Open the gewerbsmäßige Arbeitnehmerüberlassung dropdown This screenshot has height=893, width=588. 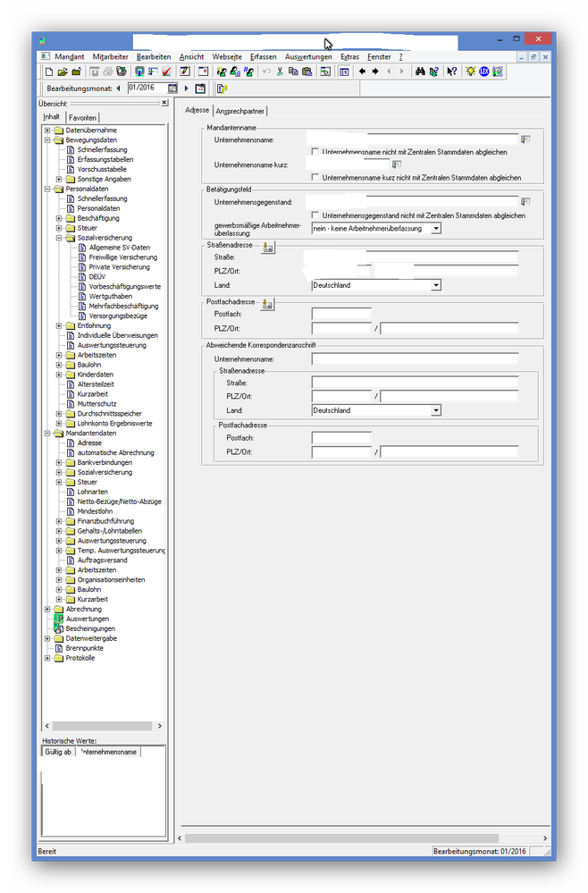coord(435,229)
